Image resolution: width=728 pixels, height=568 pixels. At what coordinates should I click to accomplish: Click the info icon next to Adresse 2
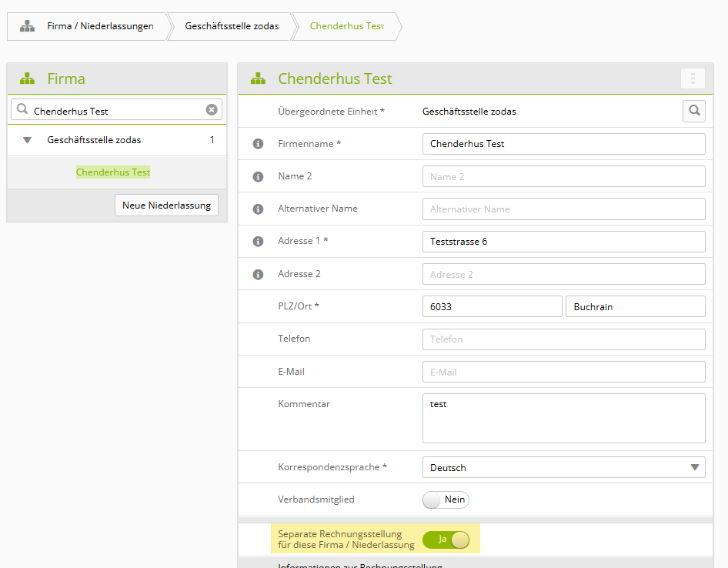click(258, 275)
